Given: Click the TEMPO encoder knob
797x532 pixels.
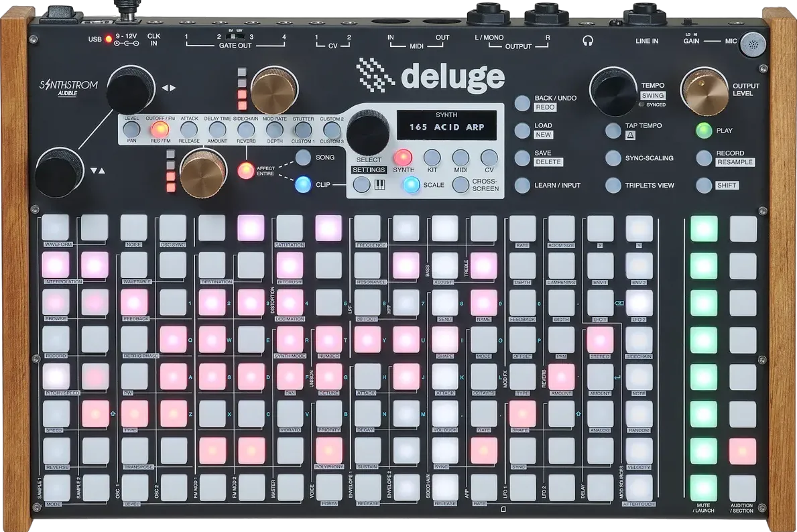Looking at the screenshot, I should [613, 92].
